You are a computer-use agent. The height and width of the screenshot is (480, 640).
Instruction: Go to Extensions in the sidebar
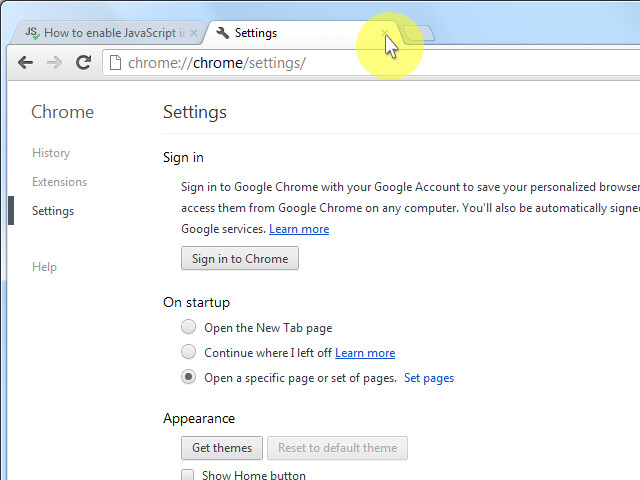point(59,182)
